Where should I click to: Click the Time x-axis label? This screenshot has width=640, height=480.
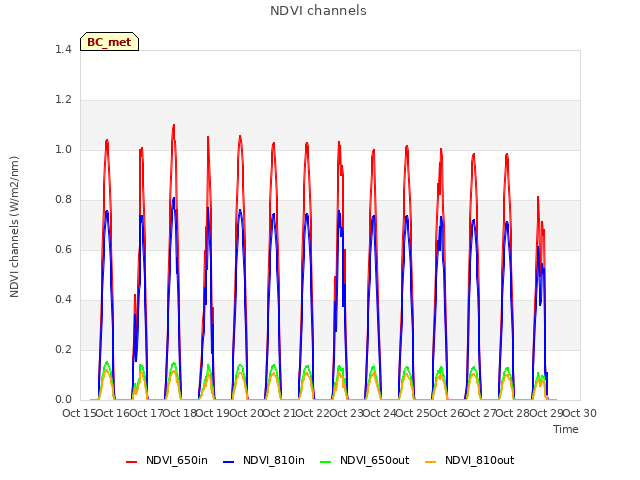566,429
